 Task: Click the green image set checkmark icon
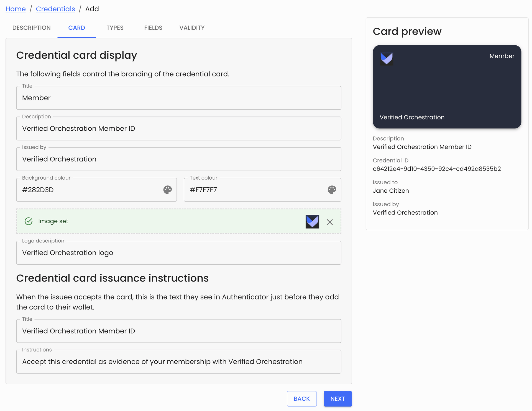coord(29,221)
